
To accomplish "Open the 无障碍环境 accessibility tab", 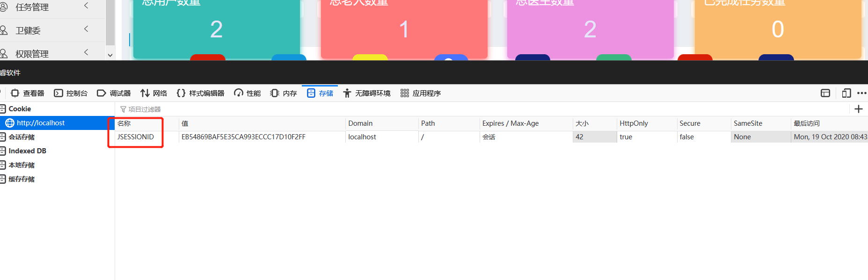I will coord(367,93).
